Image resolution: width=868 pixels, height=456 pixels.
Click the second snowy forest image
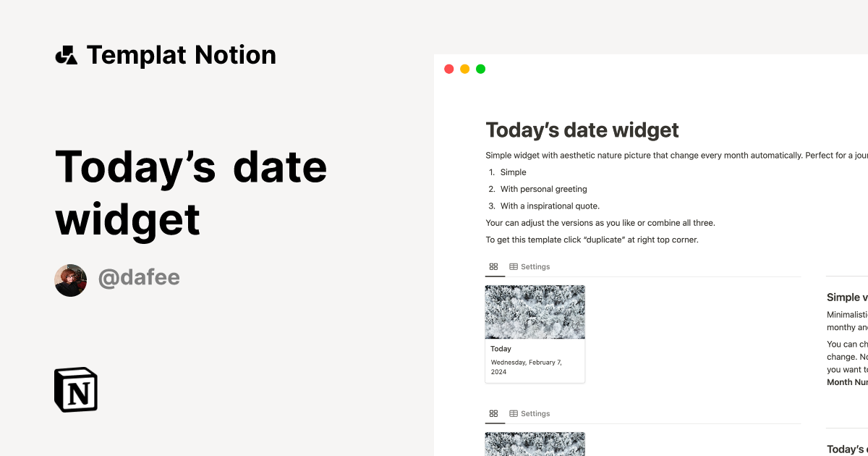[535, 444]
